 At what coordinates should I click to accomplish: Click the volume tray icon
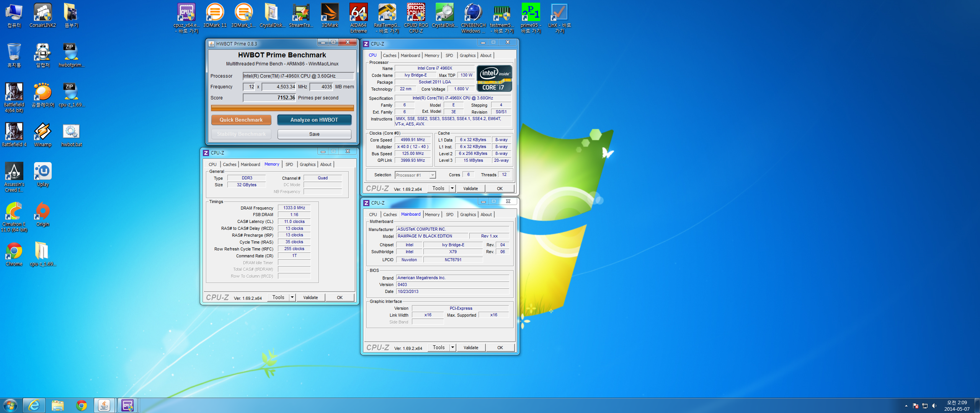click(x=934, y=406)
